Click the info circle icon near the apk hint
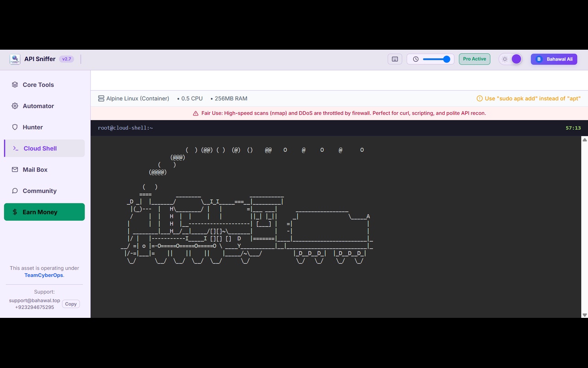Screen dimensions: 588x368 click(x=480, y=98)
